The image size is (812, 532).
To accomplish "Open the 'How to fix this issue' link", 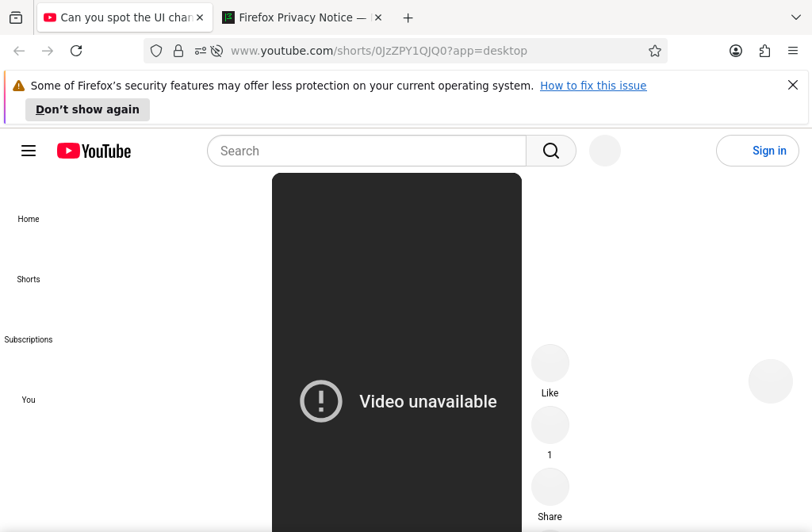I will [x=593, y=86].
